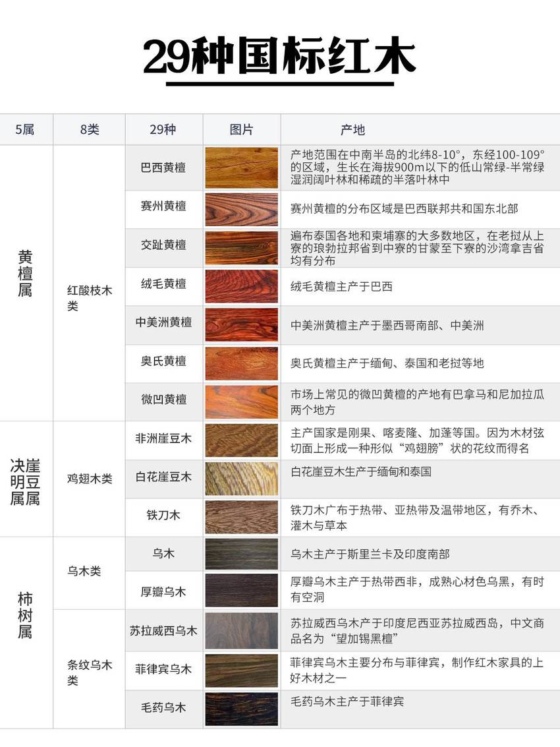Click the 微凹黄檀 origin description mentioning 巴拿马

(x=418, y=402)
